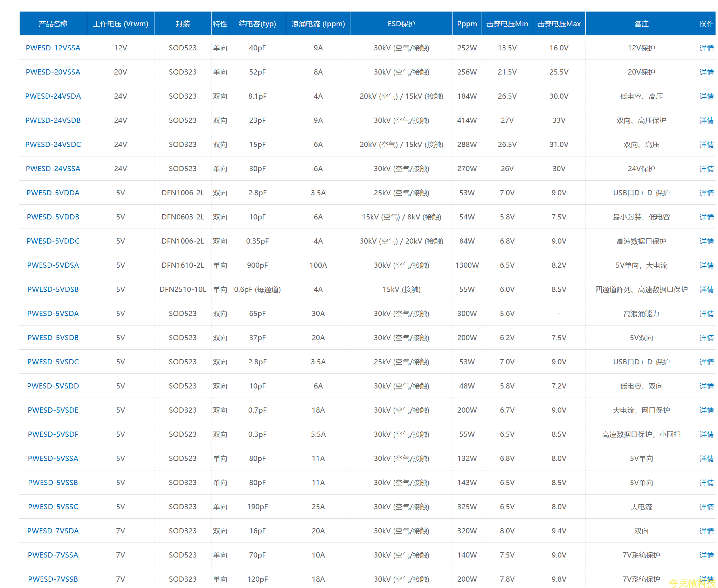The height and width of the screenshot is (588, 718).
Task: View 详情 for PWESD-5VDDC row
Action: [706, 241]
